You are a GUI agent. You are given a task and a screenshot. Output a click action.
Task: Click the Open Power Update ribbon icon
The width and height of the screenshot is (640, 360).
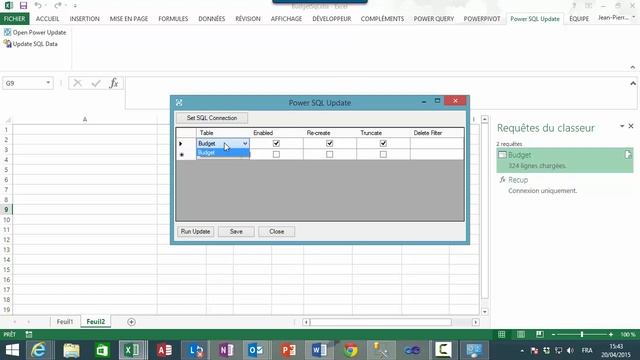(x=7, y=32)
